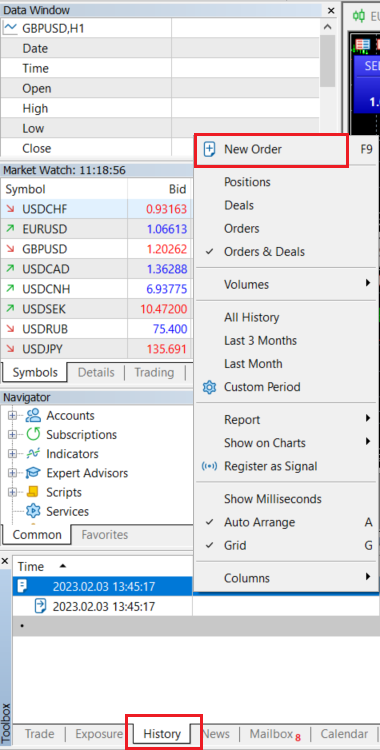Viewport: 380px width, 750px height.
Task: Open Custom Period via gear icon
Action: point(210,387)
